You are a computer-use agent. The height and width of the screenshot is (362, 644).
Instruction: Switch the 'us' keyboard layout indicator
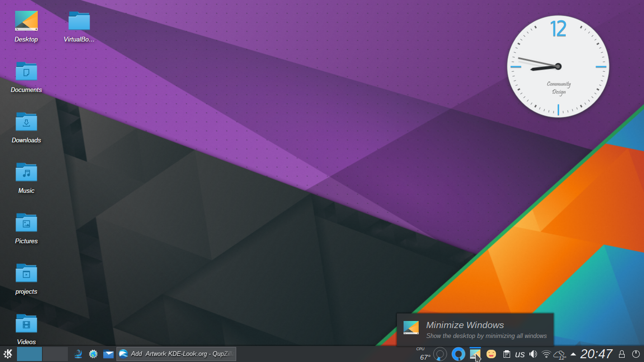point(520,354)
